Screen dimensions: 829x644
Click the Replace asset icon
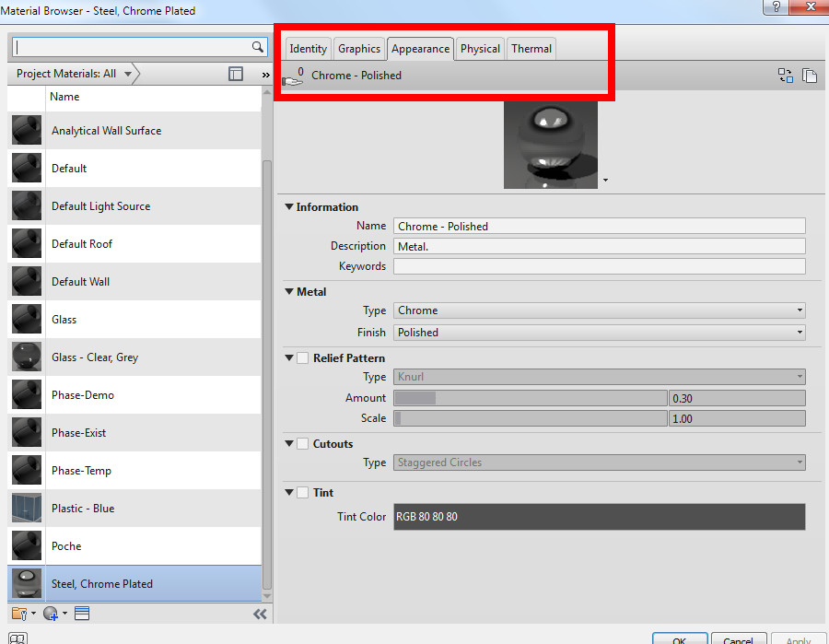click(x=785, y=76)
